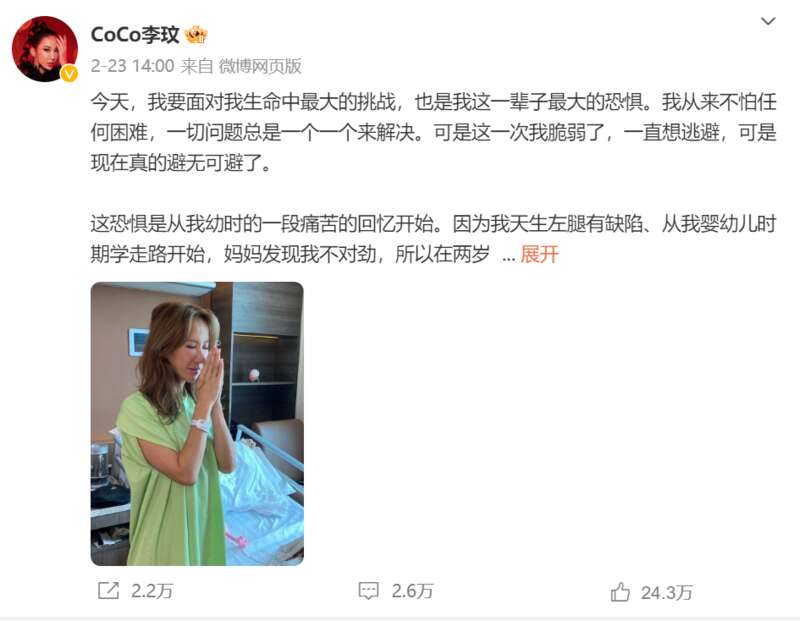Click the 24.3万 like count

click(666, 593)
